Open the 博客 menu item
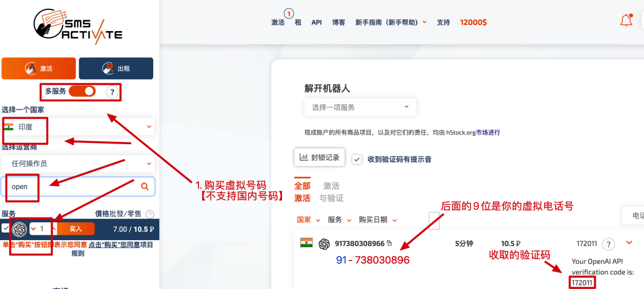This screenshot has width=644, height=289. click(338, 22)
